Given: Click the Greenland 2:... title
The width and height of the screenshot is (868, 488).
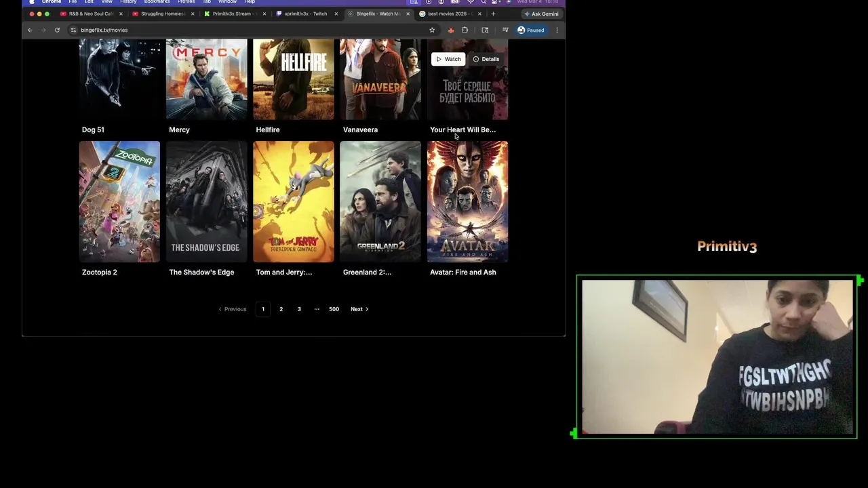Looking at the screenshot, I should [367, 272].
